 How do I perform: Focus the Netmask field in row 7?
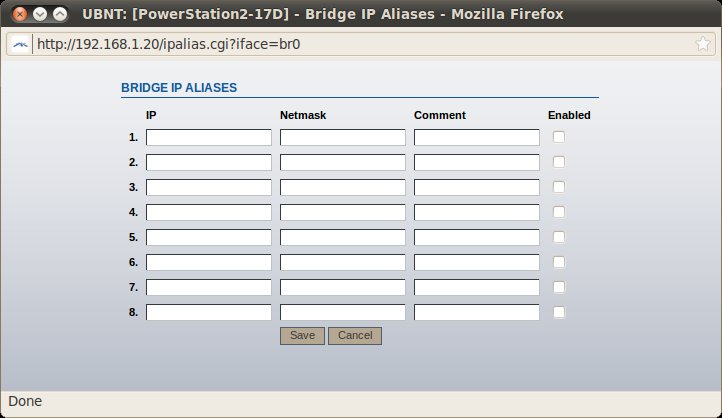click(x=343, y=287)
